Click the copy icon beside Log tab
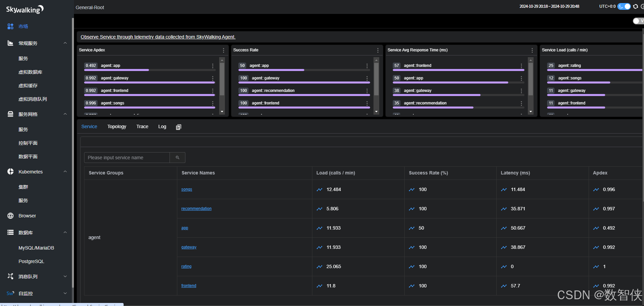The height and width of the screenshot is (306, 644). (179, 127)
